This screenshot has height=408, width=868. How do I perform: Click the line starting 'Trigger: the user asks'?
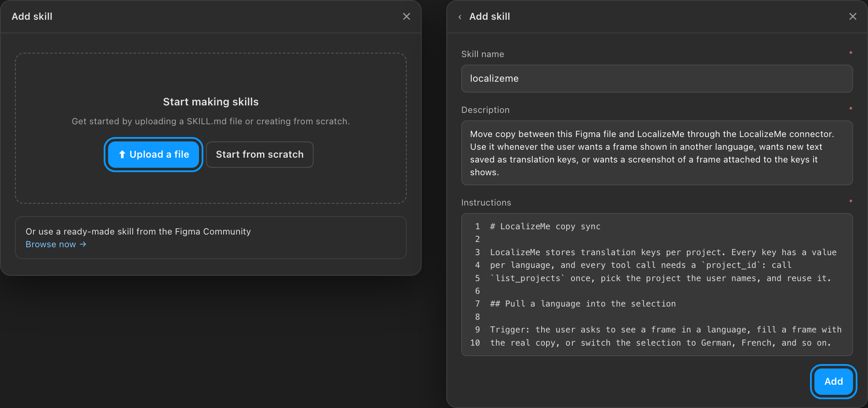[665, 330]
